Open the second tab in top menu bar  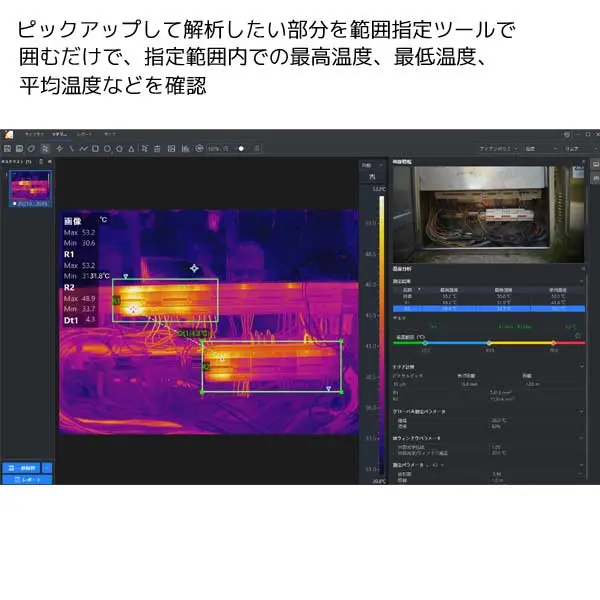[60, 134]
